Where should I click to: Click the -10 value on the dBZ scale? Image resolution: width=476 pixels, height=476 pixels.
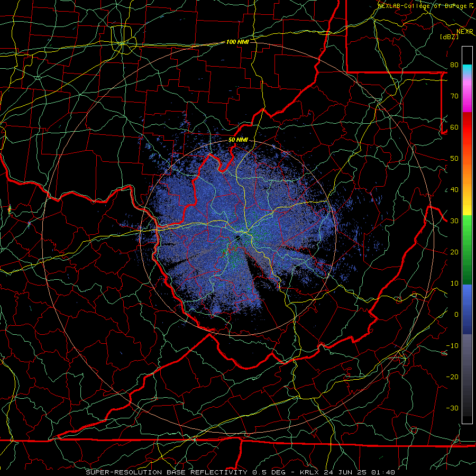(452, 346)
